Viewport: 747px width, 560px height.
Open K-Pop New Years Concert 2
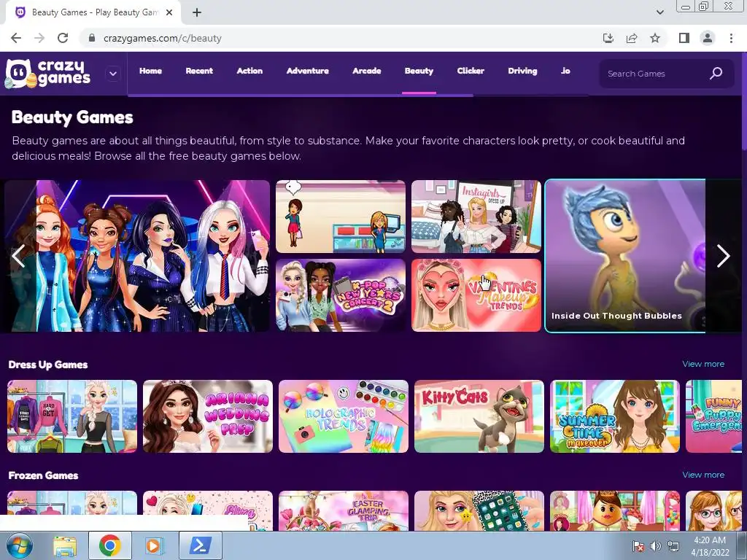pyautogui.click(x=341, y=295)
